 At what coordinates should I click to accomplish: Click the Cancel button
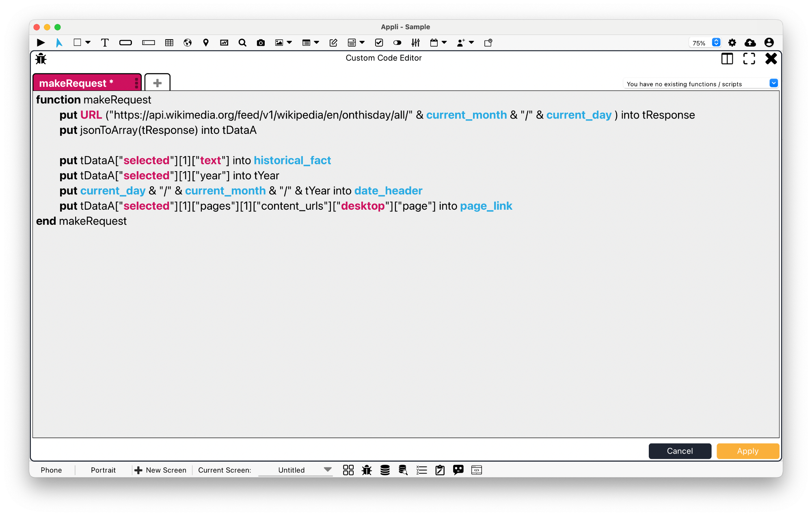(679, 450)
